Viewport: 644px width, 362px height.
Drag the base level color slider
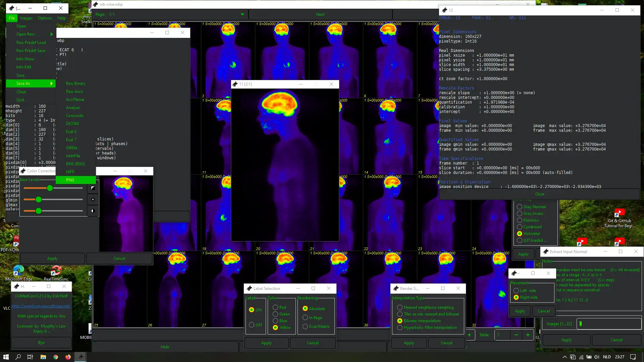tap(50, 187)
